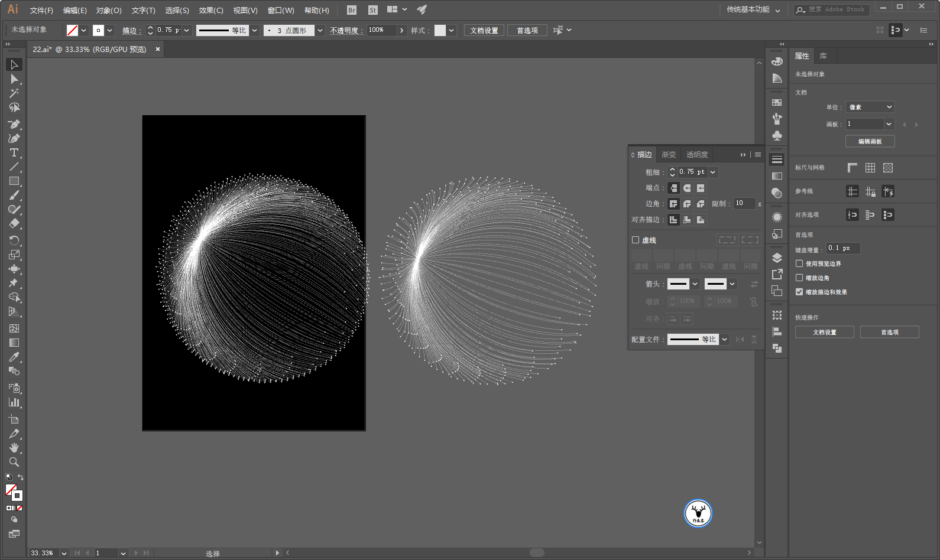The image size is (940, 560).
Task: Click style swatch in control bar
Action: pyautogui.click(x=440, y=30)
